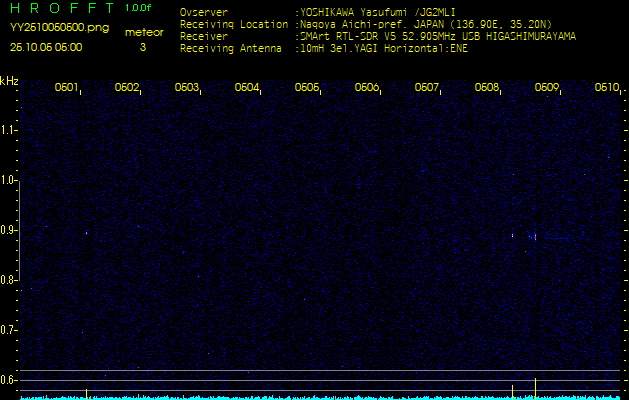Click the Receiving Antenna label
This screenshot has height=400, width=629.
pos(231,49)
